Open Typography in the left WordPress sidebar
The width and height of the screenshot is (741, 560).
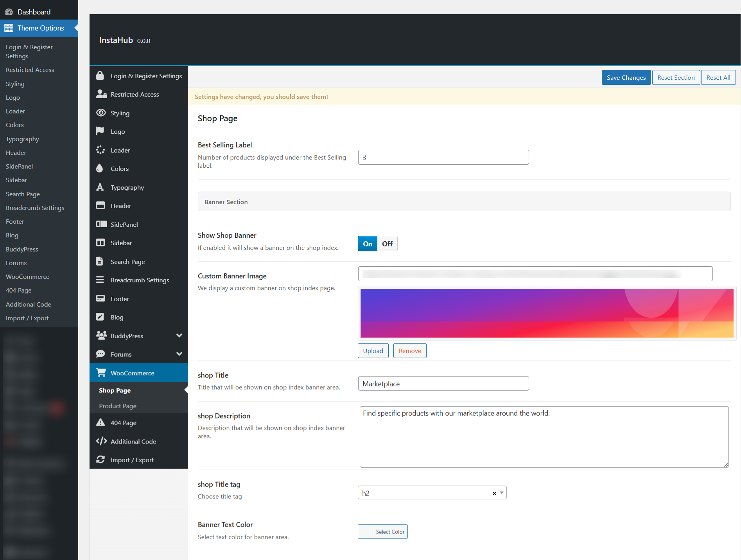coord(22,139)
